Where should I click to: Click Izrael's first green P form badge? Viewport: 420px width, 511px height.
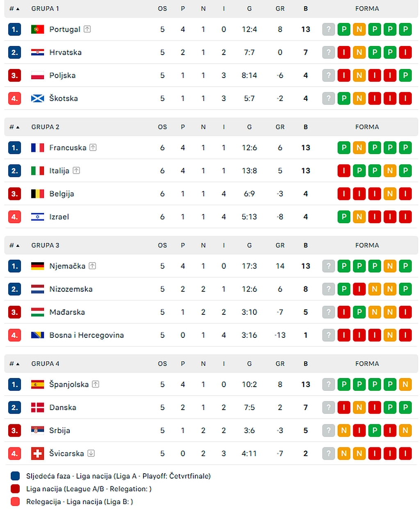344,217
